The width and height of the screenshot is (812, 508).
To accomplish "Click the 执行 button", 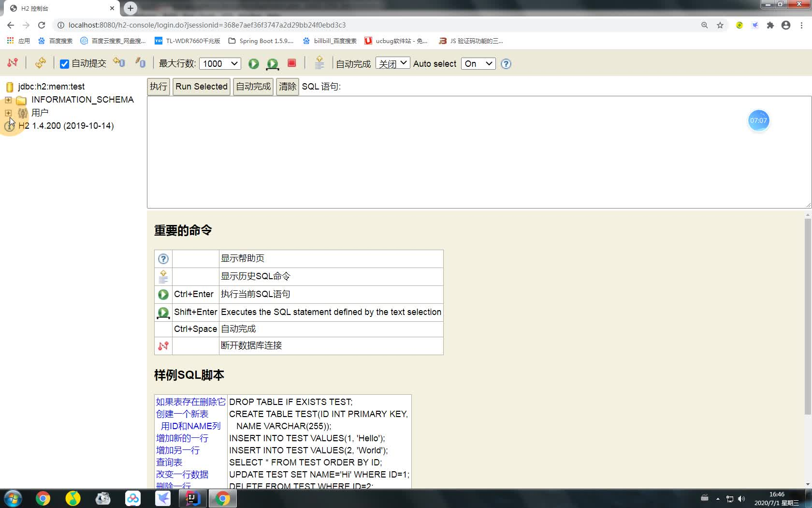I will (159, 87).
